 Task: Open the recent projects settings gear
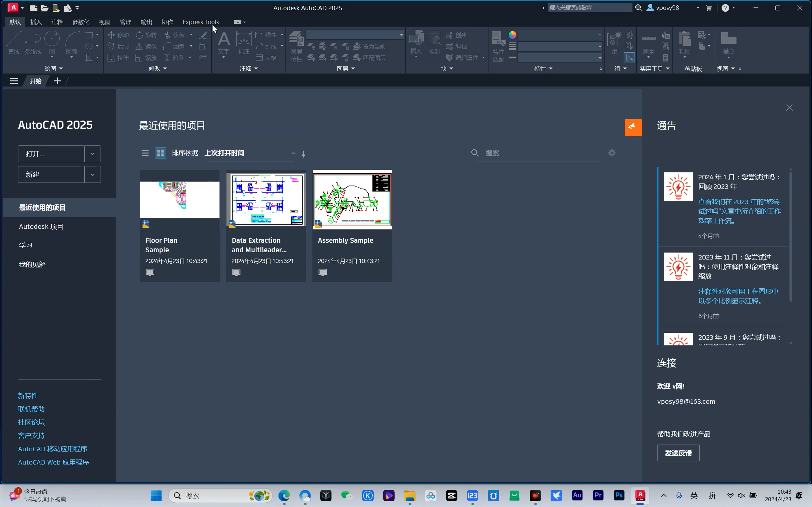click(612, 153)
